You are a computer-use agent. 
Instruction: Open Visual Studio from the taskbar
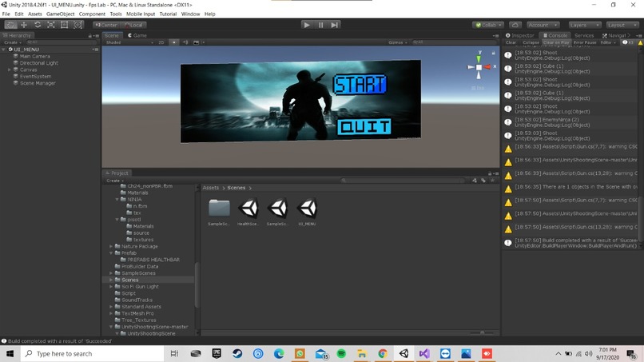[x=424, y=353]
